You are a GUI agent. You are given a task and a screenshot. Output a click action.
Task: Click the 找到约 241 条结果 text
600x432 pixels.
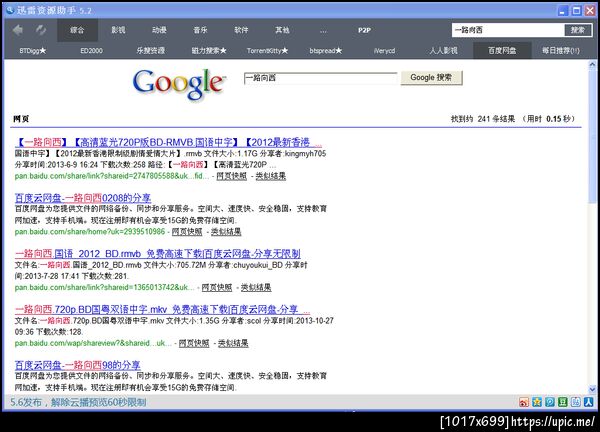click(x=483, y=119)
